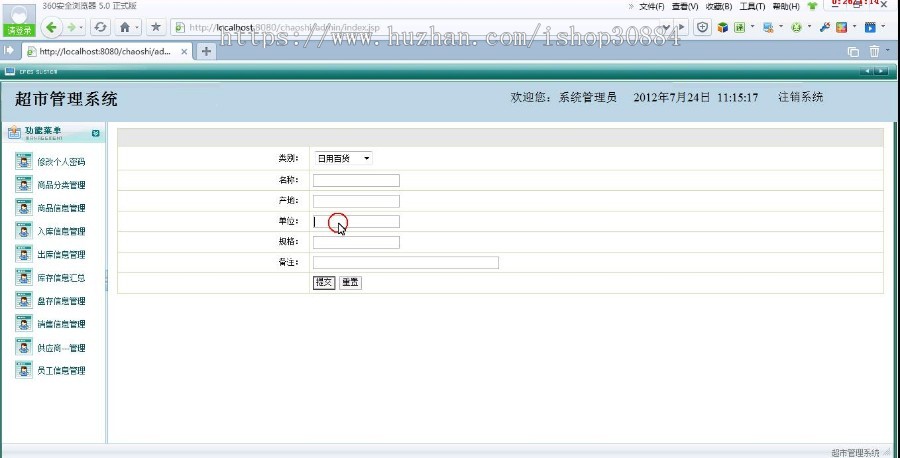The height and width of the screenshot is (458, 900).
Task: Click the 产地 input field
Action: click(x=356, y=201)
